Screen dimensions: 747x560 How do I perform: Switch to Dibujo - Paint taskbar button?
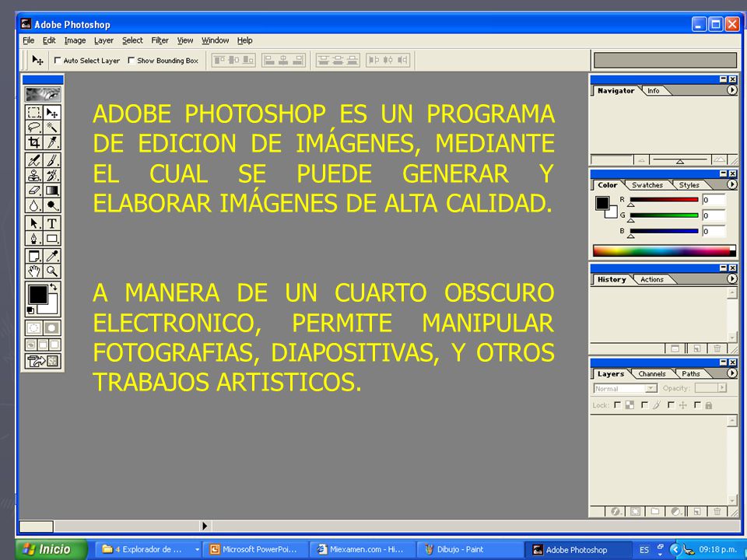coord(470,550)
